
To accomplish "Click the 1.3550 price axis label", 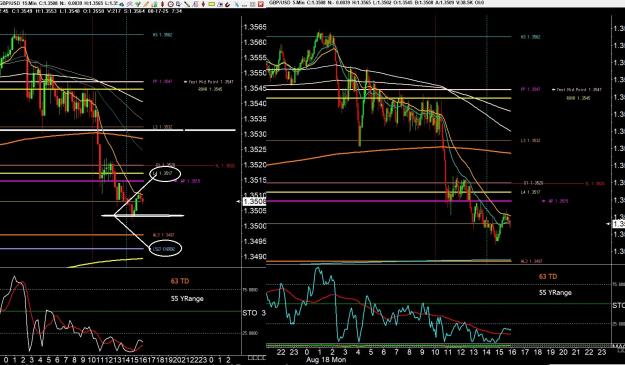I will pos(255,73).
